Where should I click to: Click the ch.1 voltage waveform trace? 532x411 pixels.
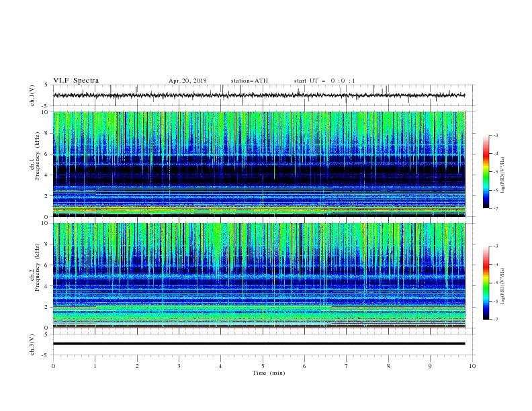259,95
